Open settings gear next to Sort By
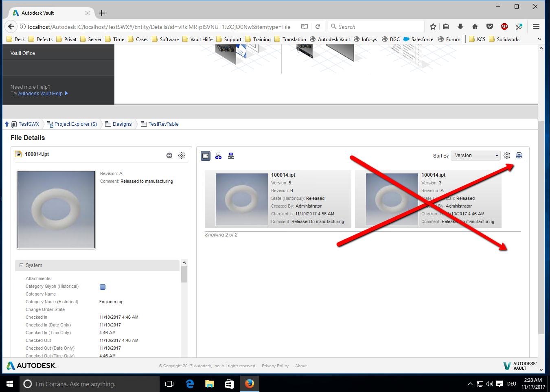Viewport: 550px width, 392px height. coord(507,155)
